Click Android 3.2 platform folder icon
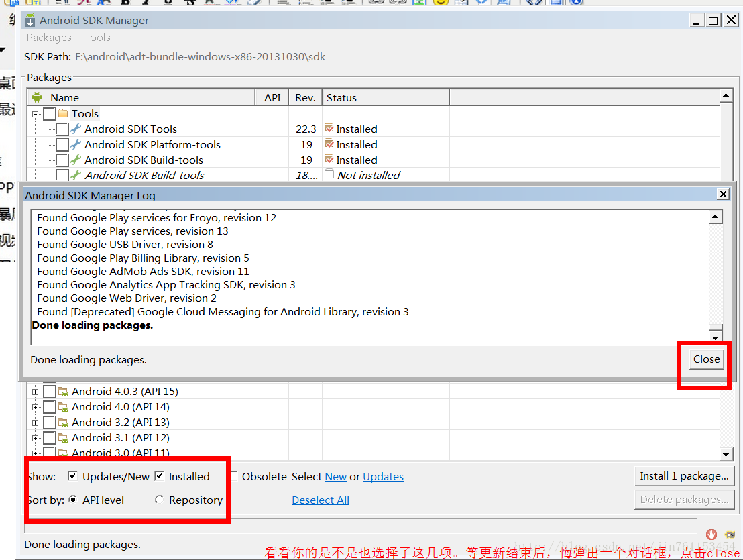Screen dimensions: 743x560 (x=63, y=422)
